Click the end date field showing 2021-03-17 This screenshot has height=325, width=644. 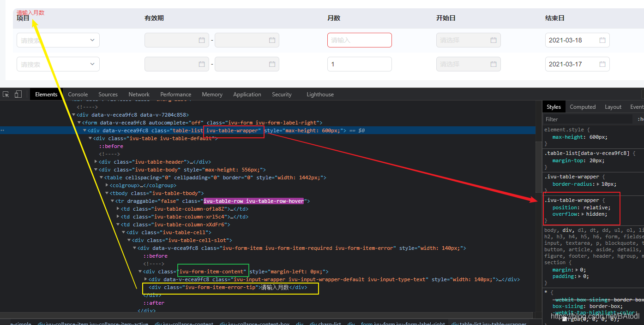click(578, 64)
